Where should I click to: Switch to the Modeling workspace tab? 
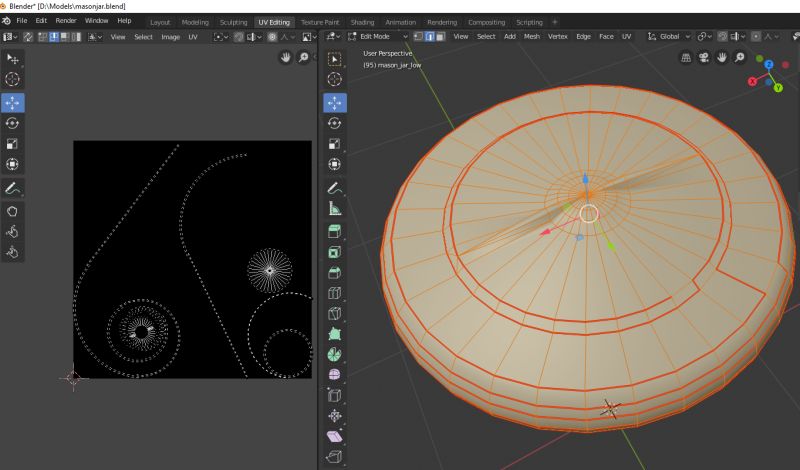click(195, 22)
